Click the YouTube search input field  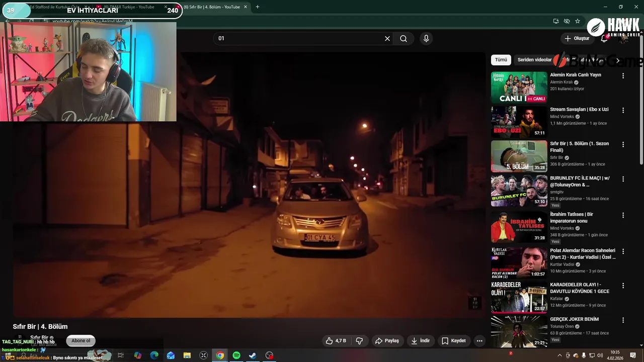click(300, 38)
